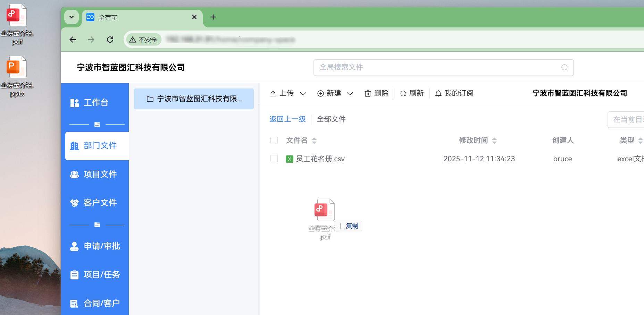Click the 企存宝介绍.pptx desktop icon
This screenshot has width=644, height=315.
[17, 68]
